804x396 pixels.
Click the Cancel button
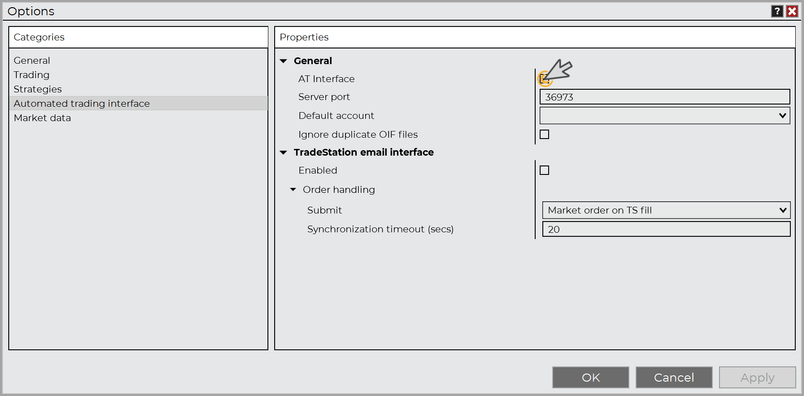(x=674, y=378)
